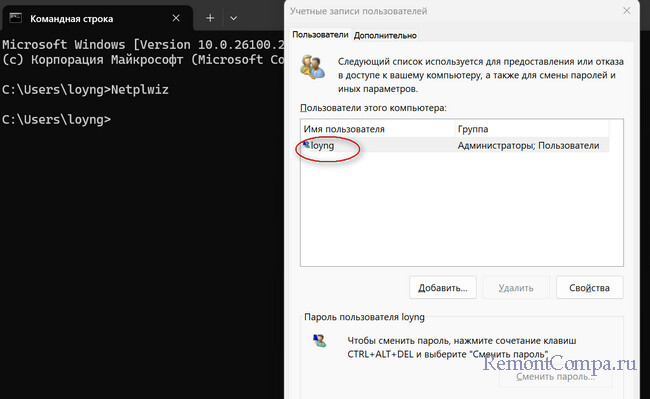
Task: Click the Имя пользователя column header
Action: (377, 129)
